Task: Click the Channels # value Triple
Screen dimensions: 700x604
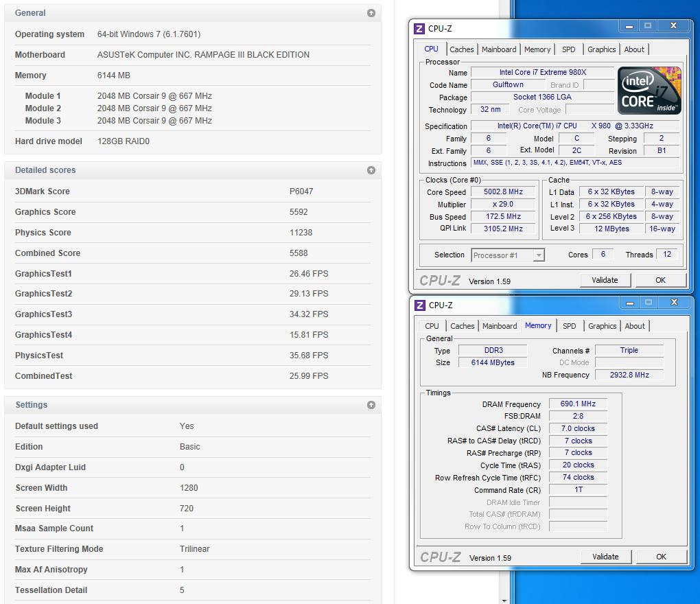Action: point(629,351)
